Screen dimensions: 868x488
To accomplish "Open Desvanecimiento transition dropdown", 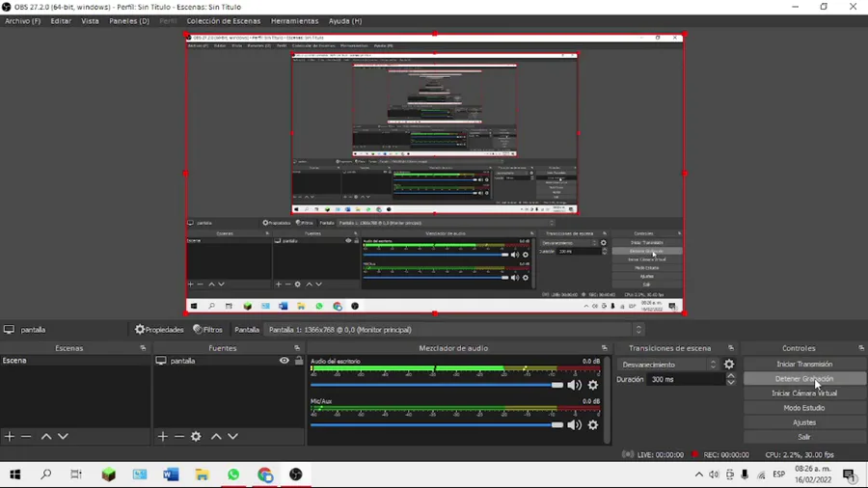I will coord(668,365).
